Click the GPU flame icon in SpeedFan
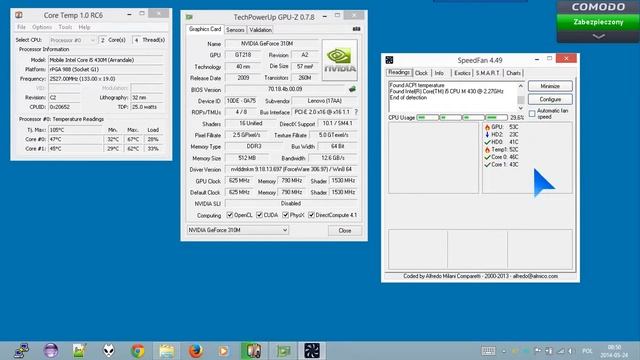The height and width of the screenshot is (360, 640). pyautogui.click(x=487, y=127)
